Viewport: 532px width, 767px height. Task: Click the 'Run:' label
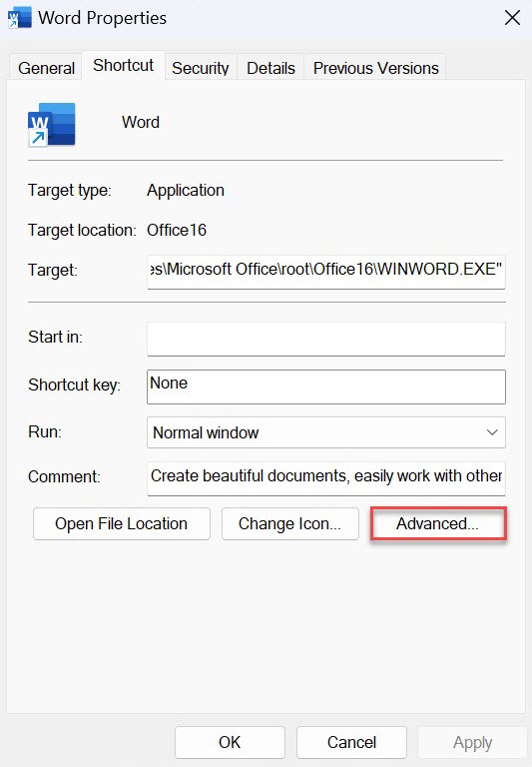45,431
